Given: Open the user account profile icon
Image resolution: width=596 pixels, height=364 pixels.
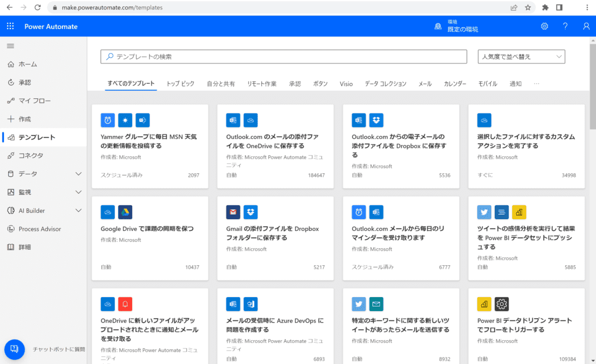Looking at the screenshot, I should coord(586,26).
